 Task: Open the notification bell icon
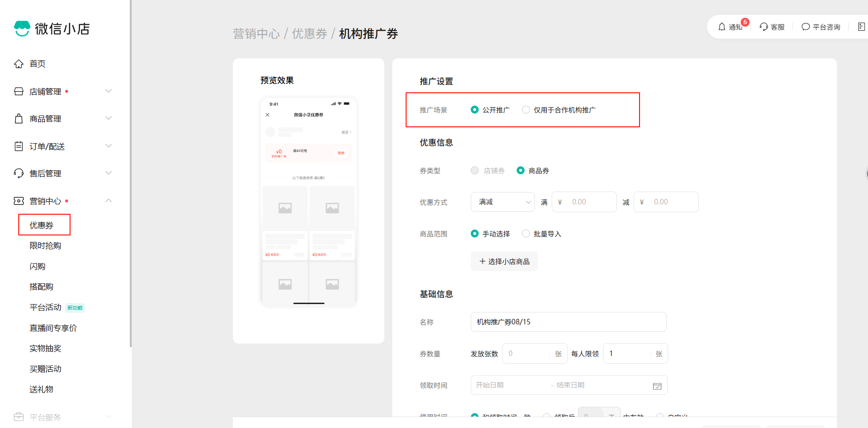(x=722, y=27)
